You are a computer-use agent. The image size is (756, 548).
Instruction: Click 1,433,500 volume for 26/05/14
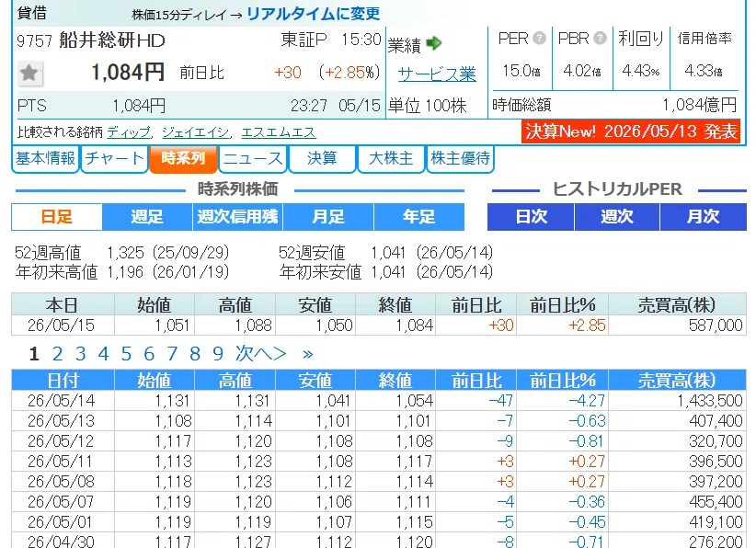click(710, 401)
